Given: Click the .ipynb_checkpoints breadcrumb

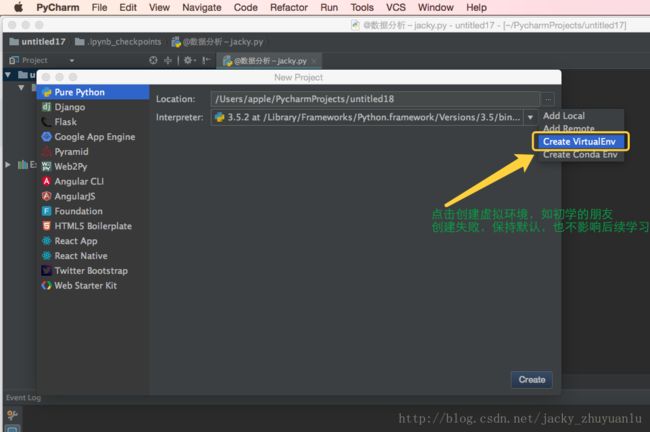Looking at the screenshot, I should [x=118, y=42].
